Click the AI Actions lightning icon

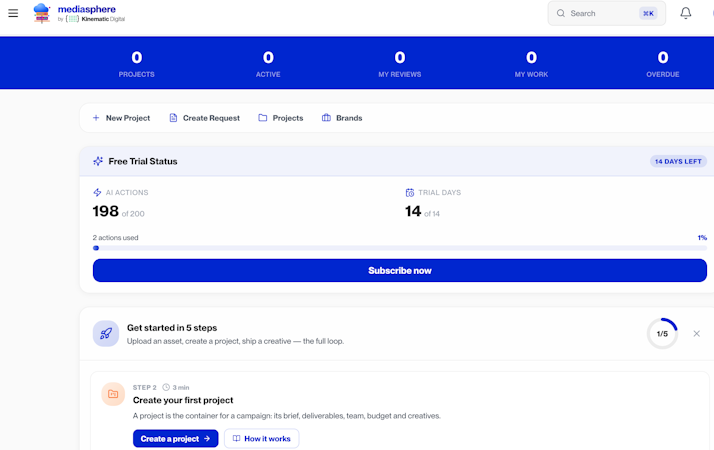click(x=97, y=193)
